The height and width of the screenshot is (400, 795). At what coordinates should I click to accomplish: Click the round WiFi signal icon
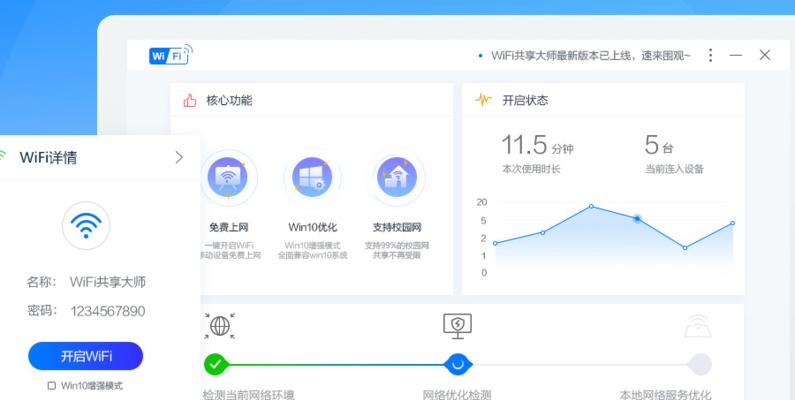pos(86,226)
